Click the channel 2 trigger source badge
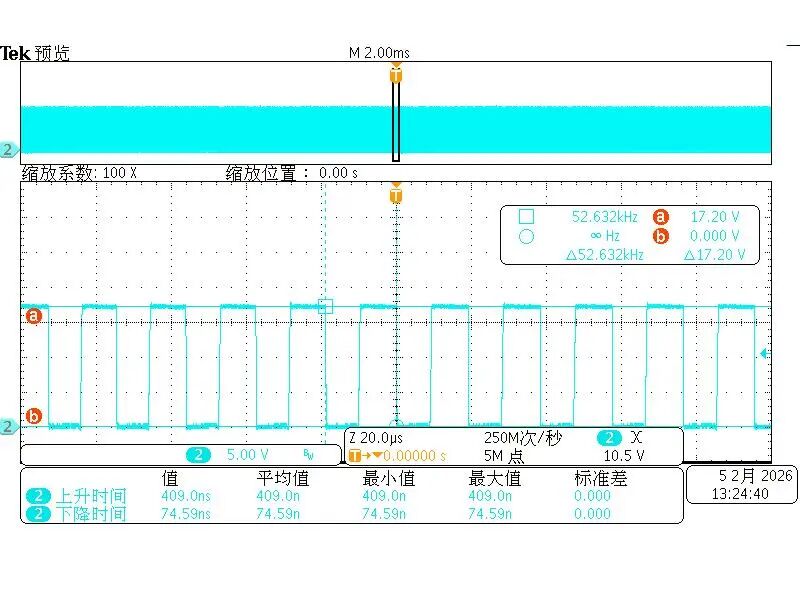800x600 pixels. tap(609, 438)
